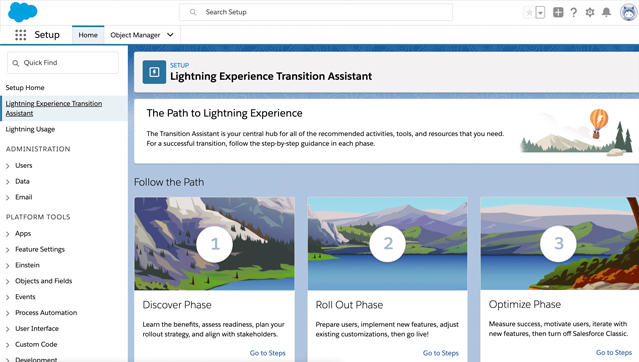This screenshot has height=362, width=639.
Task: Click the magnifier icon in Quick Find
Action: (x=16, y=63)
